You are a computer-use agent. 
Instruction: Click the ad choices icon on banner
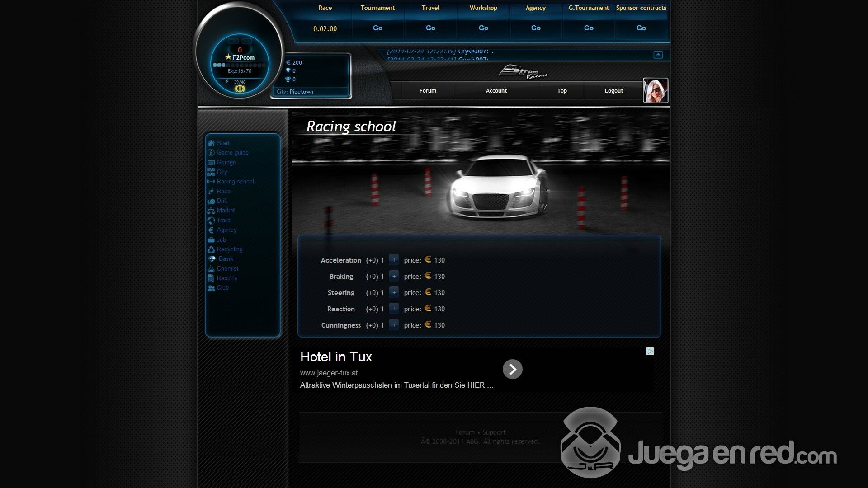pos(650,352)
